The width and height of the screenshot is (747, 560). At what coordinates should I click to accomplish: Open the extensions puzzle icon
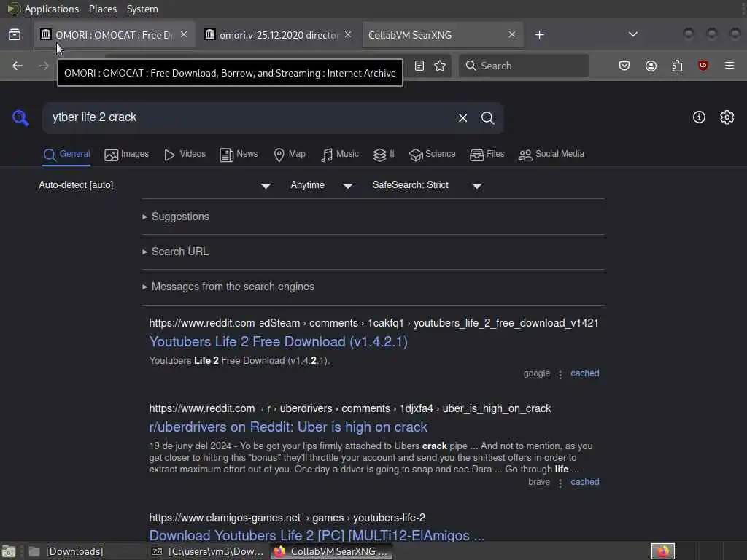[x=677, y=66]
